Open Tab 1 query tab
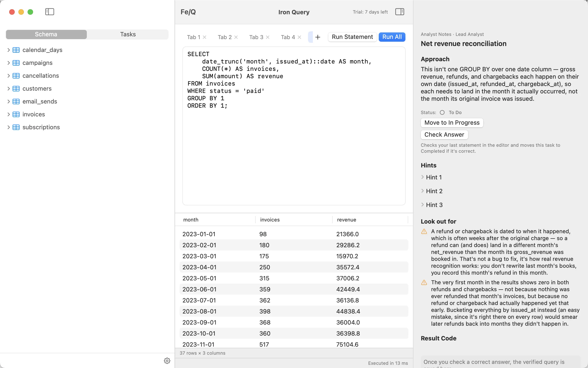 (193, 37)
